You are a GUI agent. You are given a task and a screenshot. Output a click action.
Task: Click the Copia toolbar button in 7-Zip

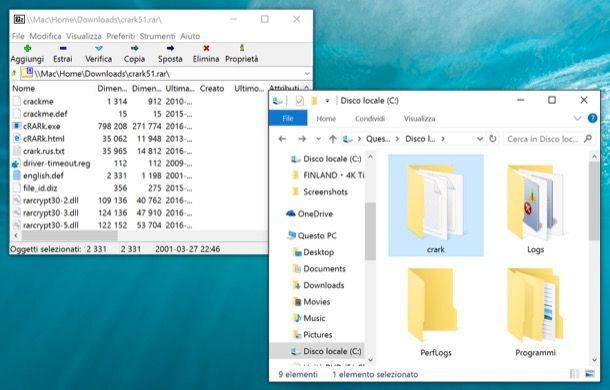(x=134, y=54)
